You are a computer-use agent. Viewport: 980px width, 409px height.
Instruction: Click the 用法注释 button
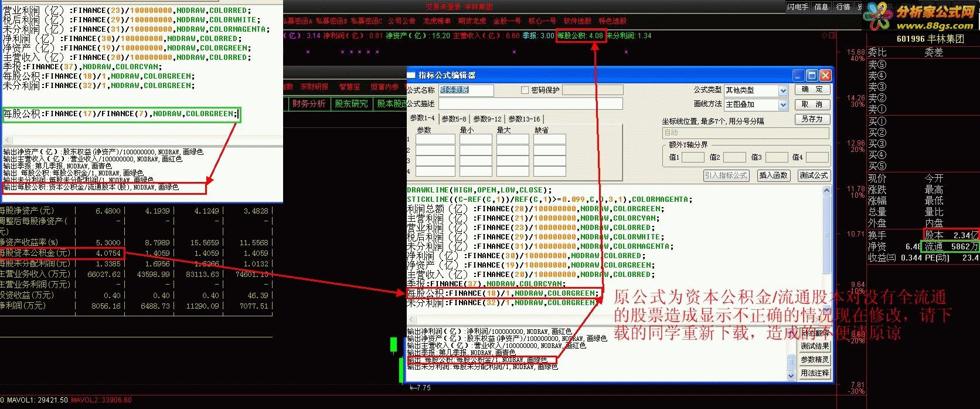click(x=815, y=373)
